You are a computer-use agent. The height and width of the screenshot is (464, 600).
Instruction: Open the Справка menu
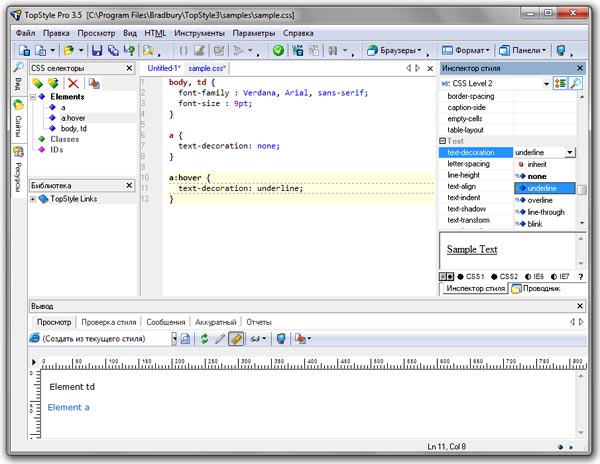(298, 33)
